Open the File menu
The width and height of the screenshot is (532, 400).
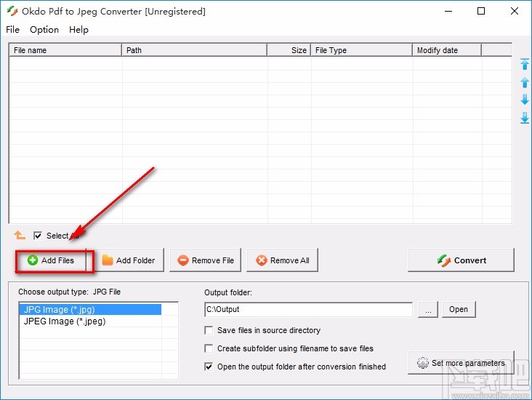tap(12, 30)
